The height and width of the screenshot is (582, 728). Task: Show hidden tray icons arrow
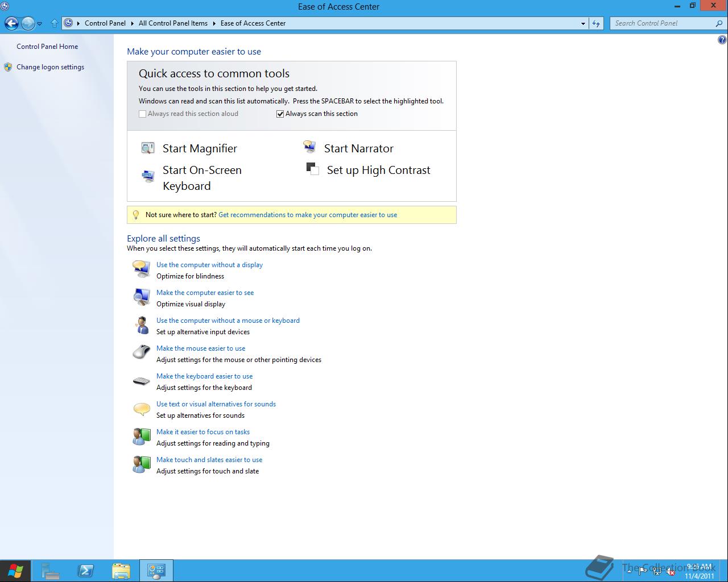(629, 572)
